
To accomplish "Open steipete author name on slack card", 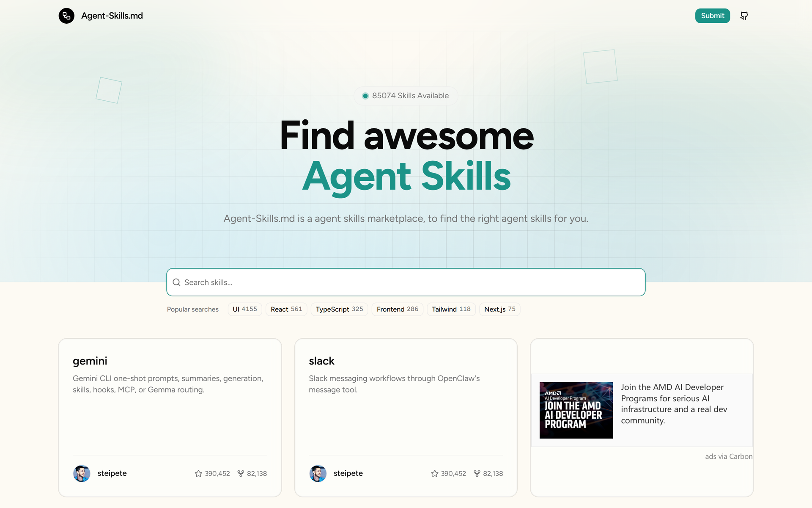I will [348, 473].
